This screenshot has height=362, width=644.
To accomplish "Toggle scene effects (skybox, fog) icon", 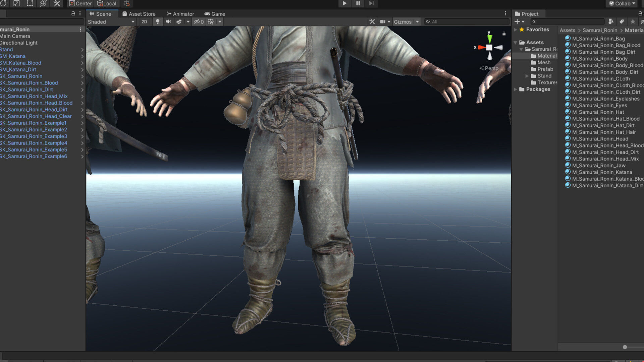I will pos(179,22).
